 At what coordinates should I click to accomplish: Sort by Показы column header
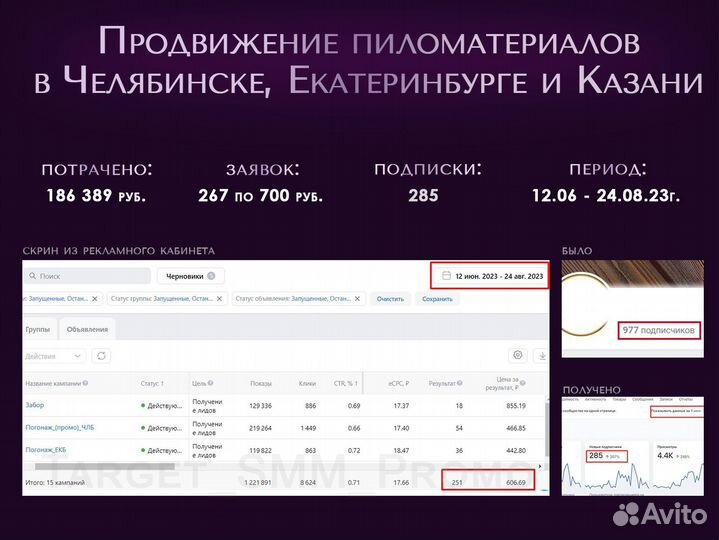[261, 383]
